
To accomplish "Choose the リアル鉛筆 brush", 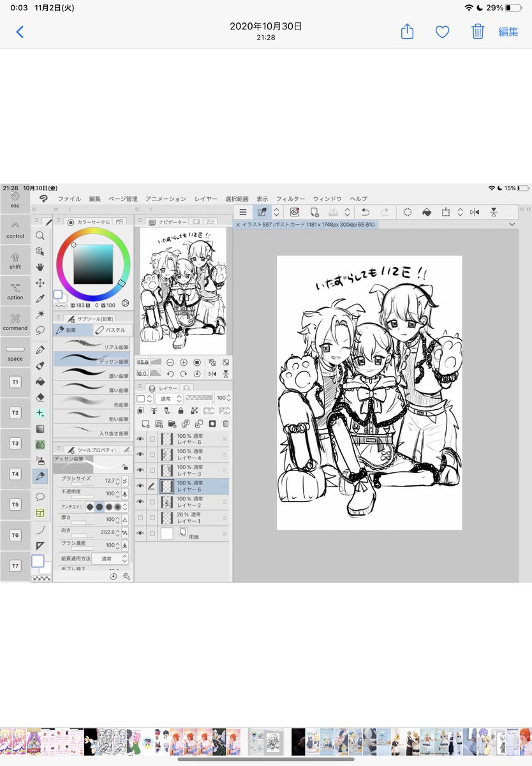I will coord(92,345).
